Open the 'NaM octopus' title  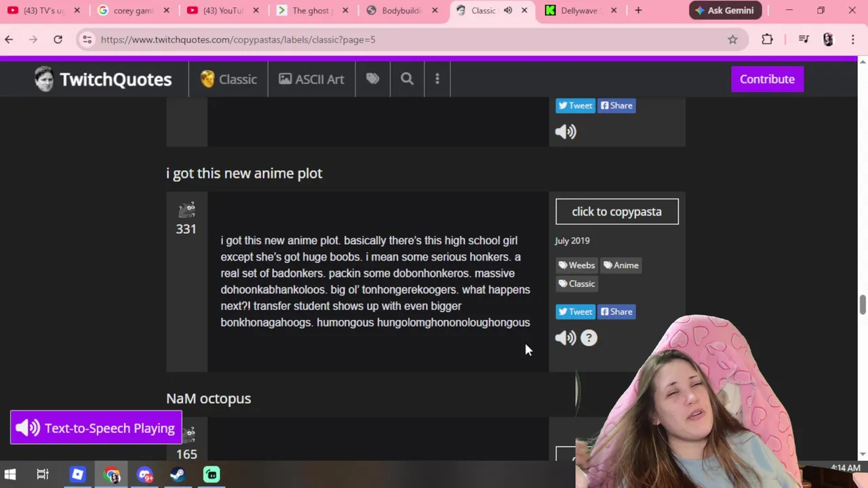pyautogui.click(x=209, y=399)
